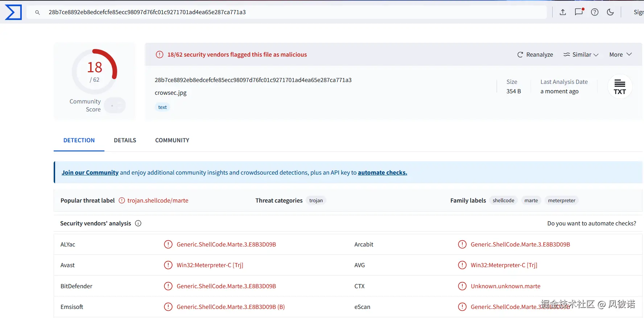Click the search magnifier icon

click(x=37, y=12)
